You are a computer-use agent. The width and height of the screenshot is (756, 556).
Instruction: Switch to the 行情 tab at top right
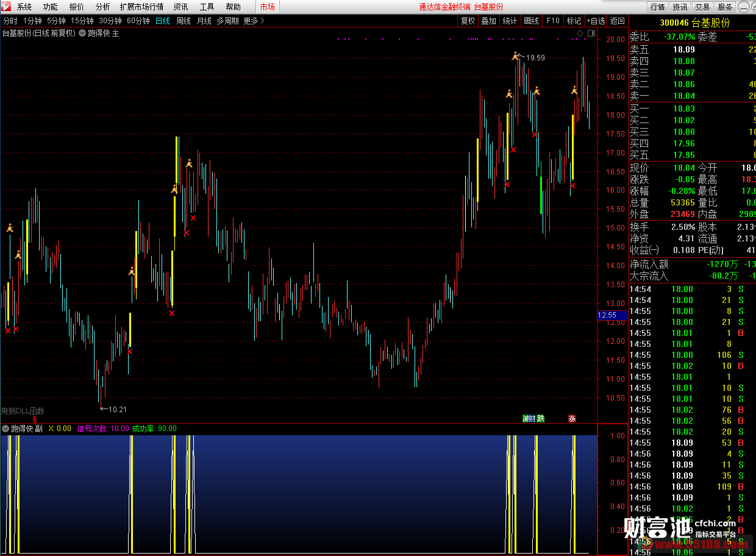pos(657,7)
